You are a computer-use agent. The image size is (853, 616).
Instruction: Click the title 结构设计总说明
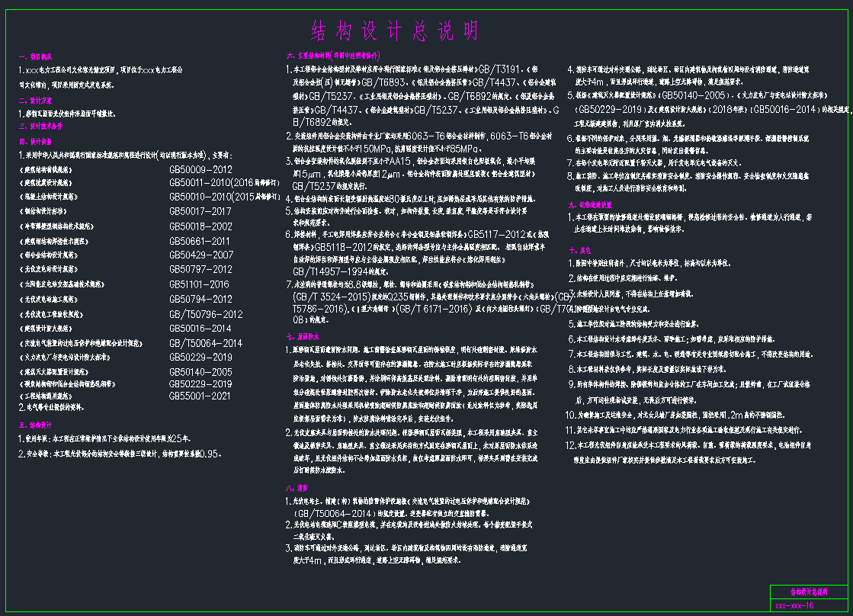tap(395, 30)
